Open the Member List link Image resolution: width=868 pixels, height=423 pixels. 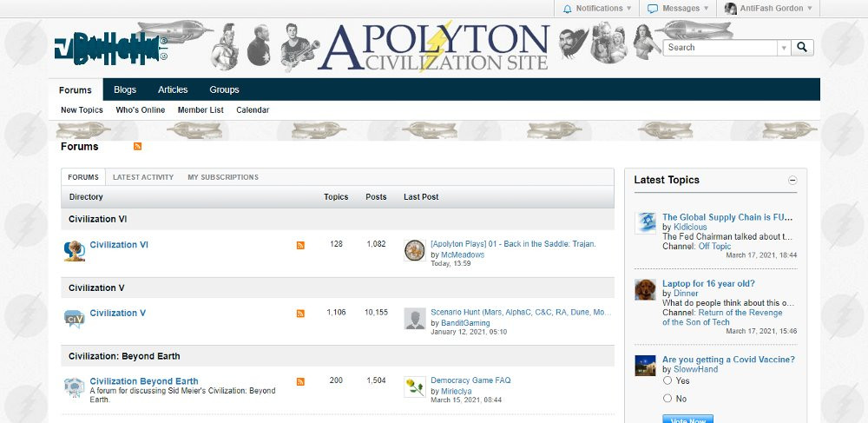201,110
